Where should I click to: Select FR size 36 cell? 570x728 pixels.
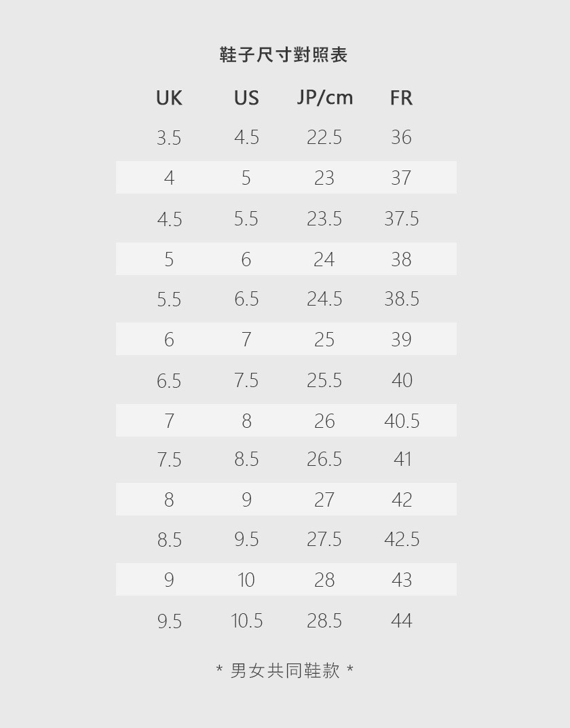[x=401, y=137]
